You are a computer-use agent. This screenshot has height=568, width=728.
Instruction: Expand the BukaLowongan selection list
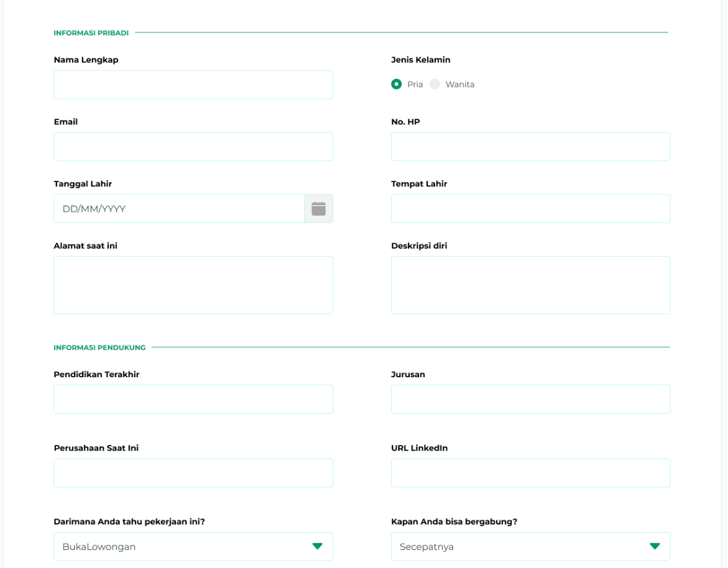click(x=193, y=546)
